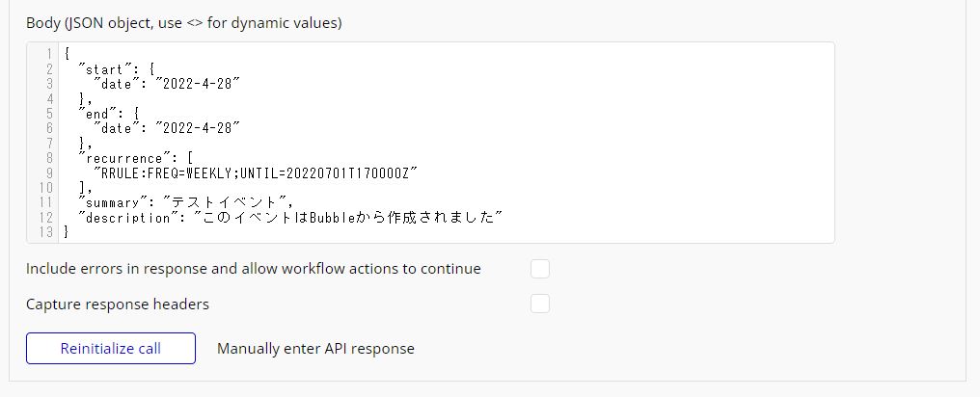Click the description line mentioning Bubble

(x=289, y=217)
